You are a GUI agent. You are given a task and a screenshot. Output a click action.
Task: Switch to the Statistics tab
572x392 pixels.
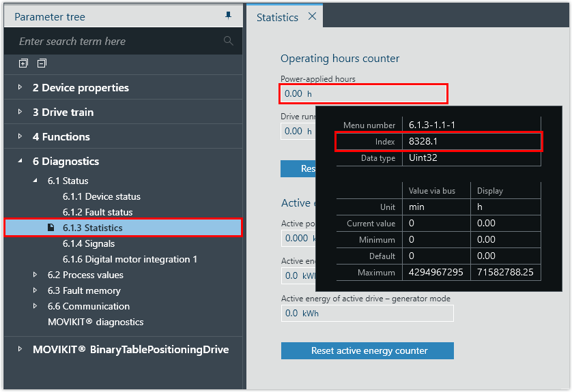tap(277, 17)
